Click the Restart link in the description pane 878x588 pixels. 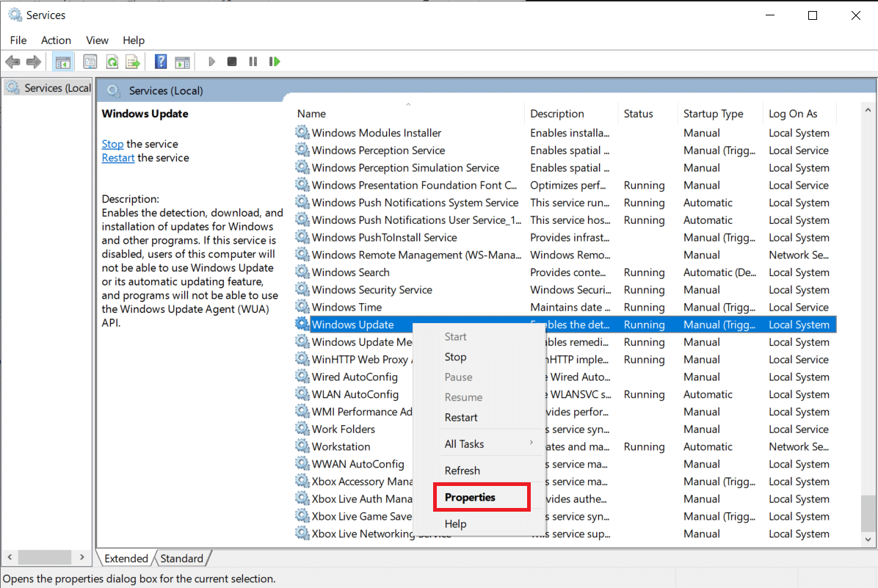tap(117, 157)
